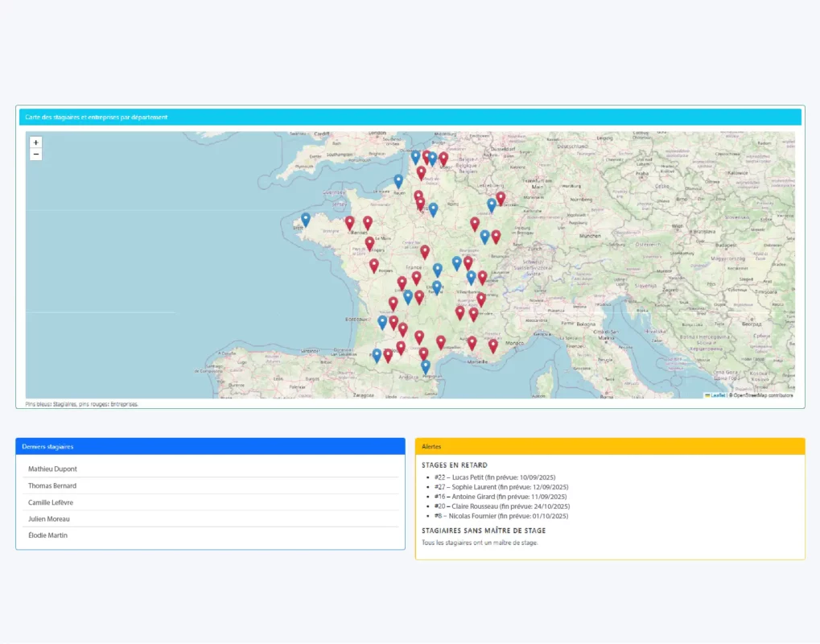Click the map zoom out button

(x=35, y=155)
